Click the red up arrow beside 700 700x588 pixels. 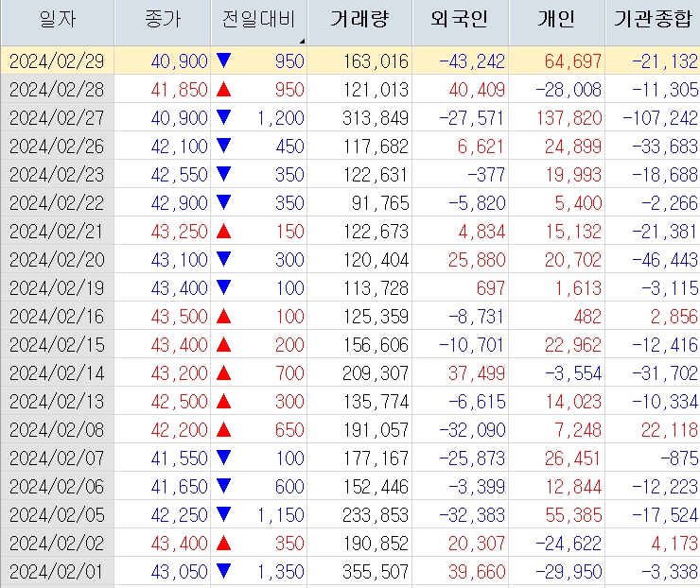(x=223, y=373)
